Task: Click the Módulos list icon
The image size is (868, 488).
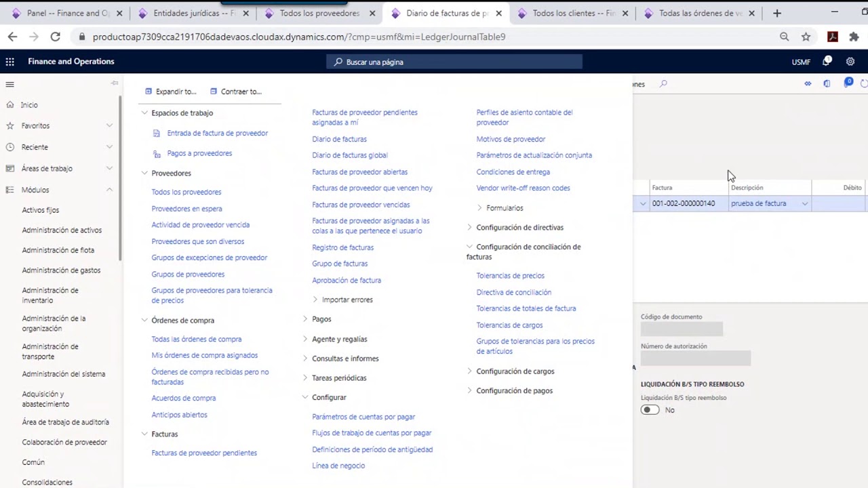Action: pyautogui.click(x=10, y=190)
